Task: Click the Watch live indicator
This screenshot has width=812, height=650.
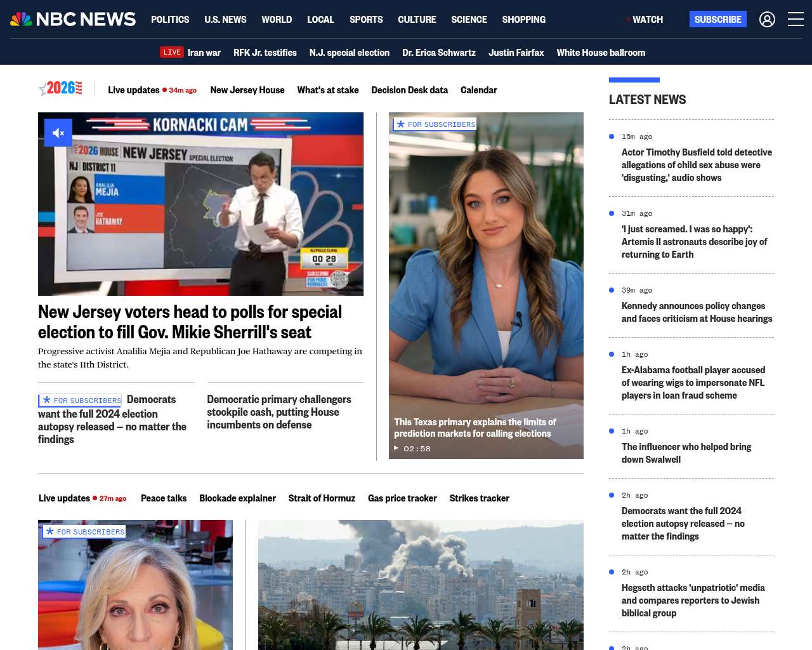Action: [x=645, y=20]
